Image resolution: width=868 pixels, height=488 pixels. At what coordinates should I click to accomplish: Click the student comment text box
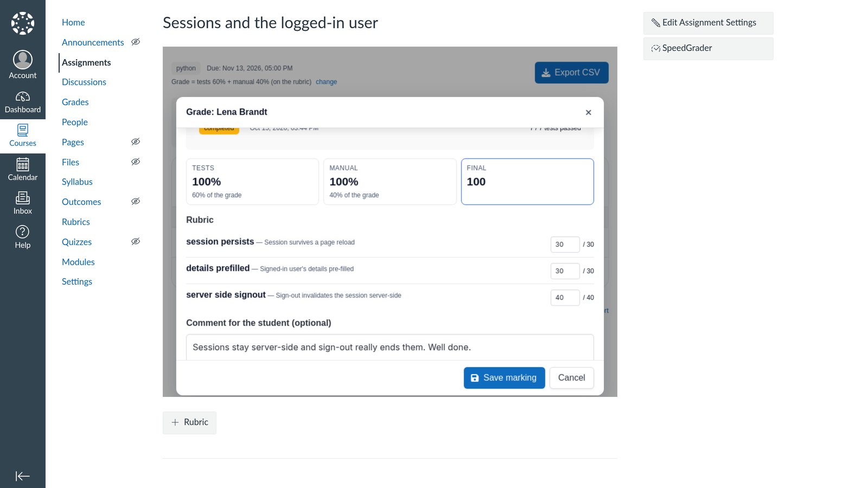tap(390, 348)
